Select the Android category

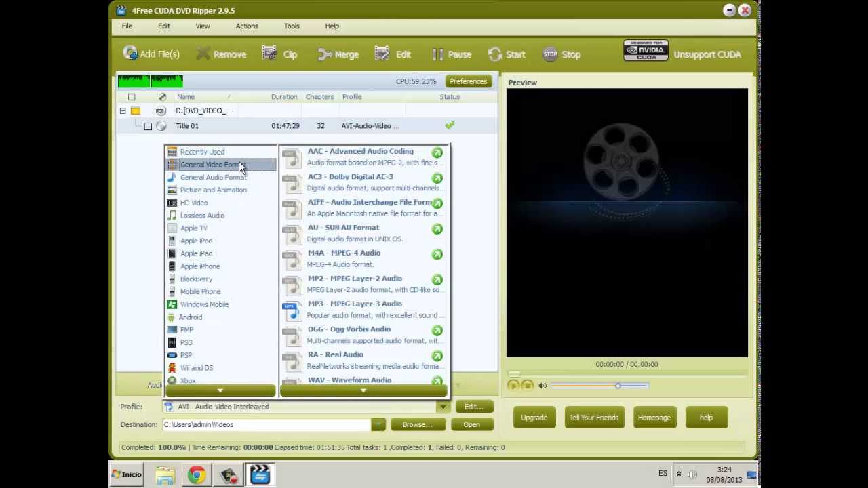coord(221,317)
